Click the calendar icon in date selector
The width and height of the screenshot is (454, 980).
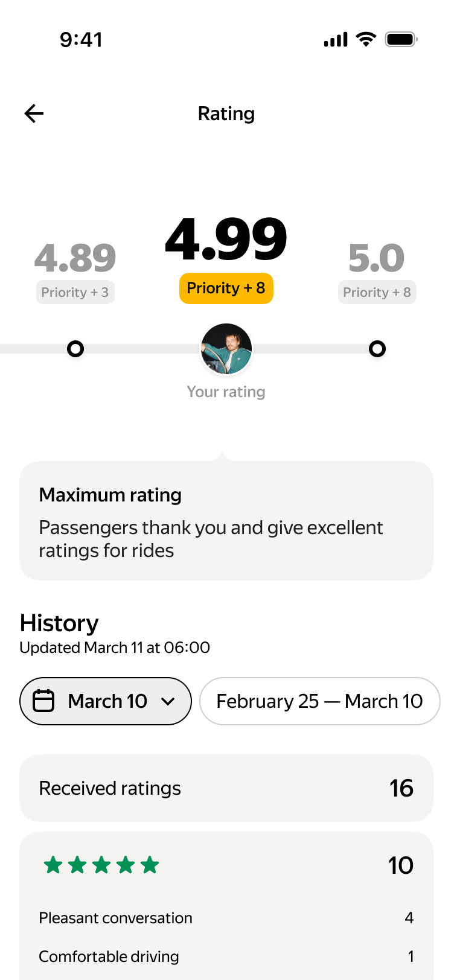(43, 701)
